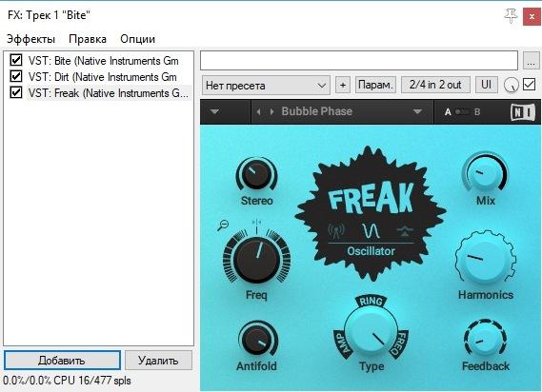Select the Oscillator waveform mode icon

click(x=371, y=230)
